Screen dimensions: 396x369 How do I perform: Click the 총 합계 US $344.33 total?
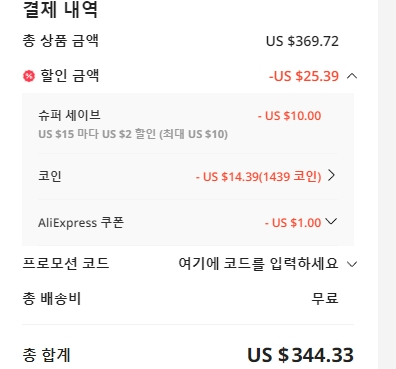tap(300, 355)
